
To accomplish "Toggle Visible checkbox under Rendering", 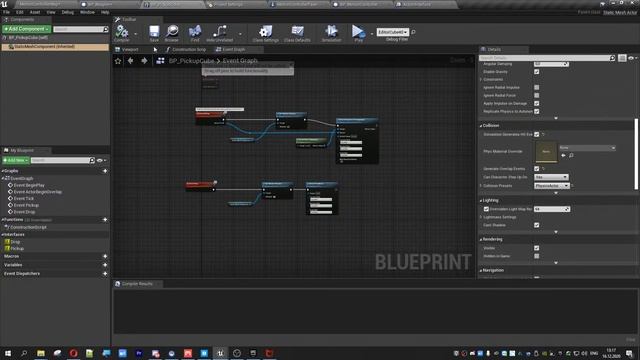I will [537, 248].
